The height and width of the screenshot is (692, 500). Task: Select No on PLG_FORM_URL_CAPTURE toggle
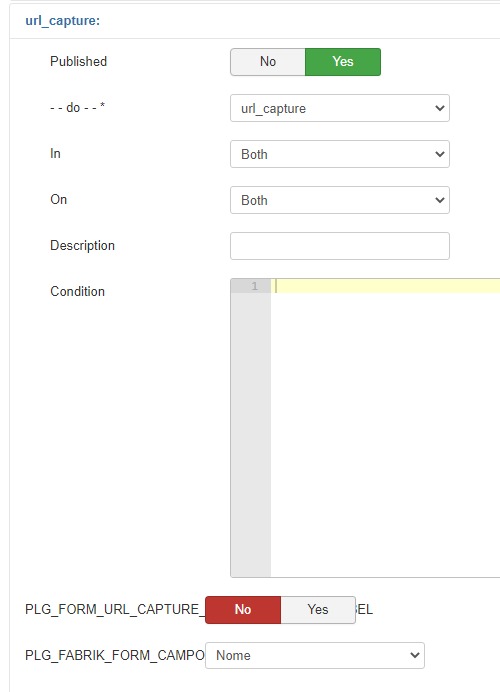point(243,610)
